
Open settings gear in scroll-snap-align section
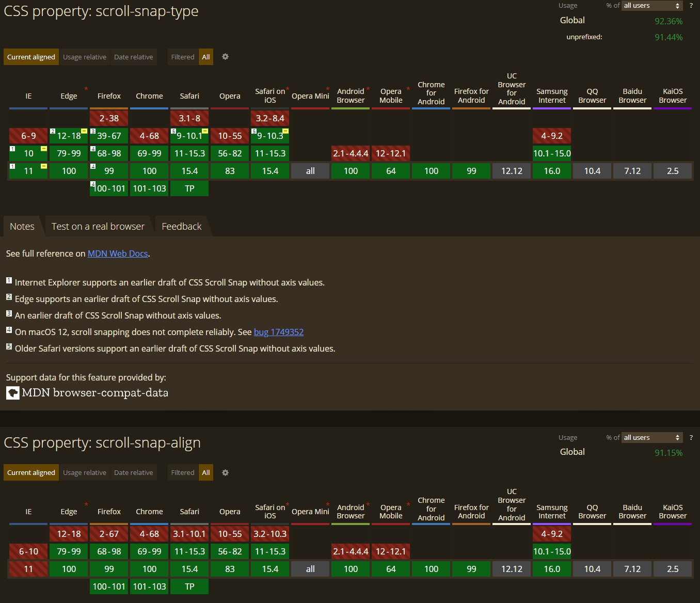225,472
